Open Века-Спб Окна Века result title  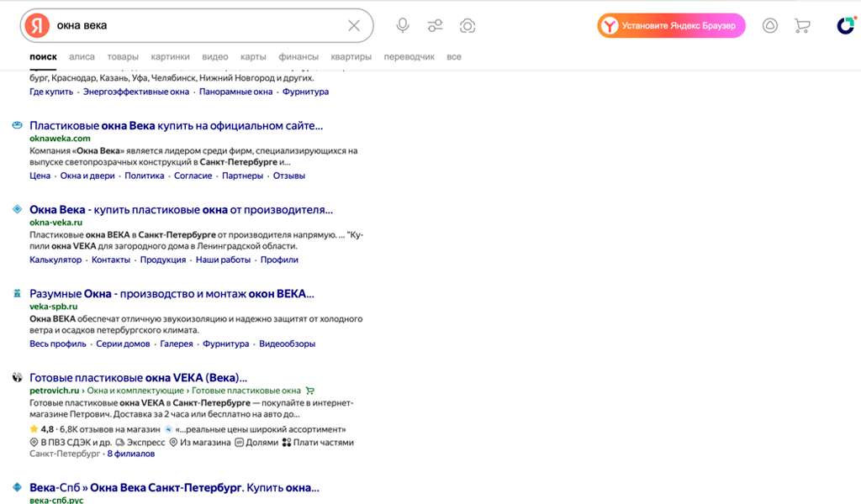[x=174, y=487]
